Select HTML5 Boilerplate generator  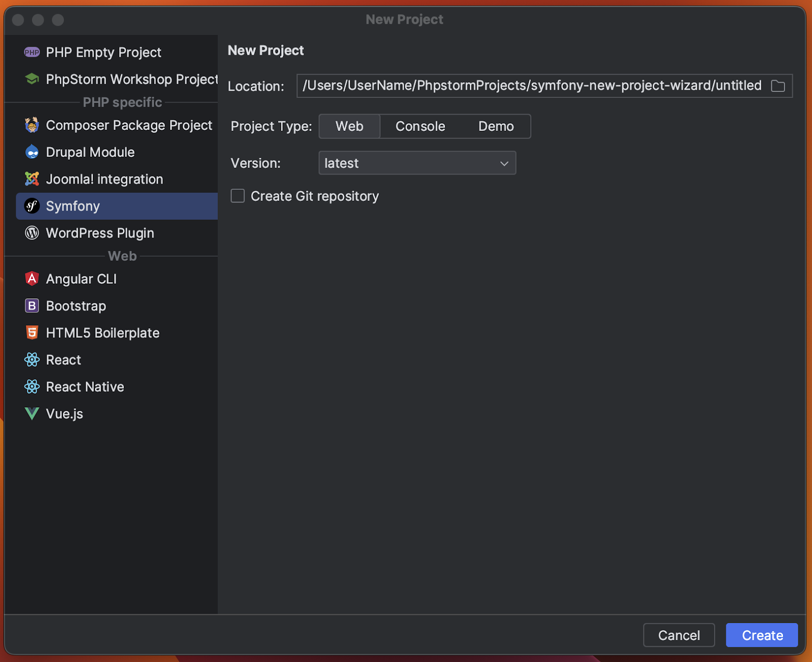point(103,333)
